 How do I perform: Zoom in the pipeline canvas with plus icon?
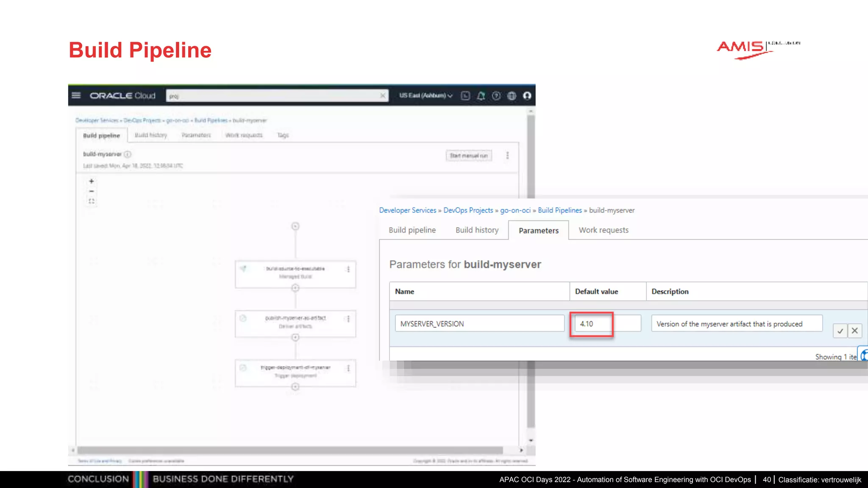[x=91, y=181]
